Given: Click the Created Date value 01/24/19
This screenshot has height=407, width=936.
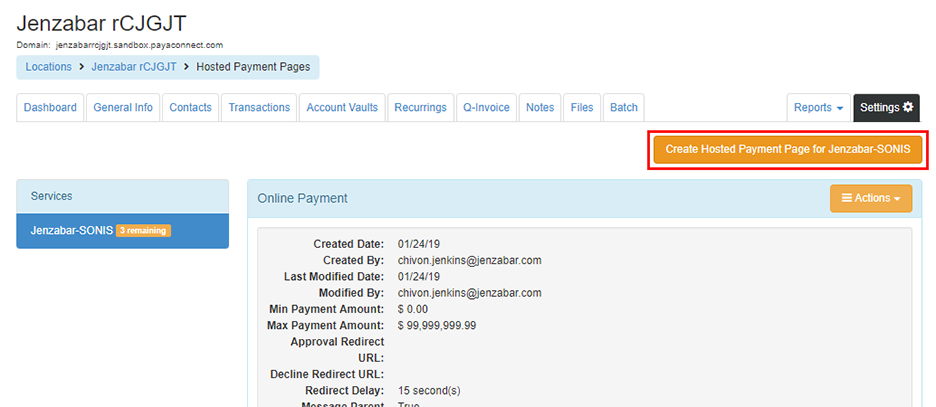Looking at the screenshot, I should click(418, 243).
